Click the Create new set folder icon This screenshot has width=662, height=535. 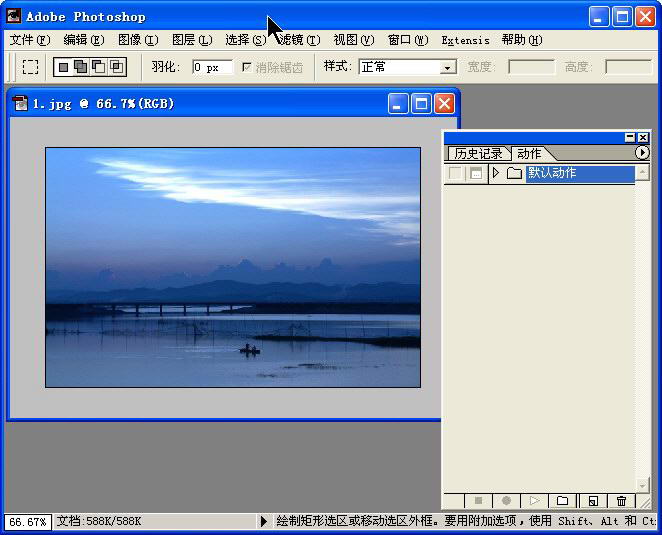pos(563,501)
